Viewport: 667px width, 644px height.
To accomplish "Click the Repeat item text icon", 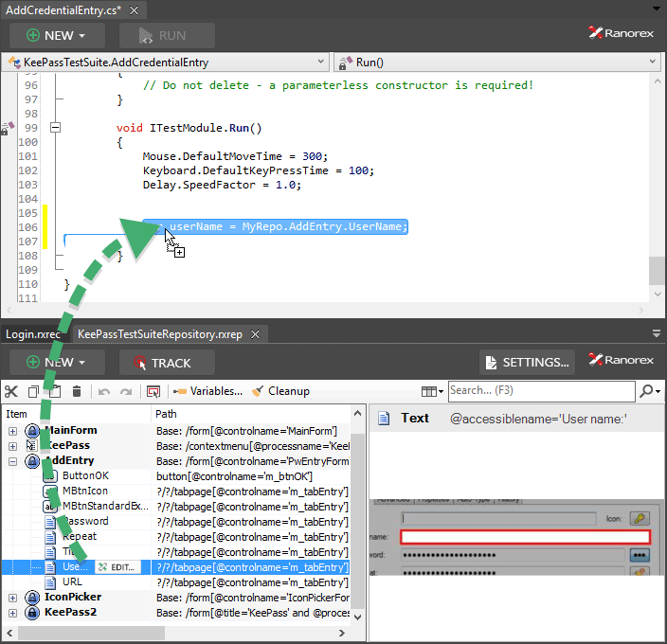I will pyautogui.click(x=50, y=537).
